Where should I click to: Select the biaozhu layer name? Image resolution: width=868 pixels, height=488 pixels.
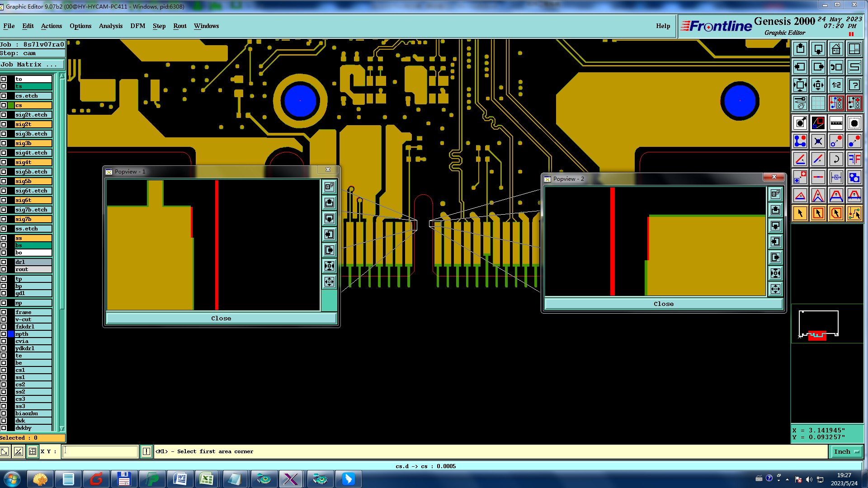[33, 413]
